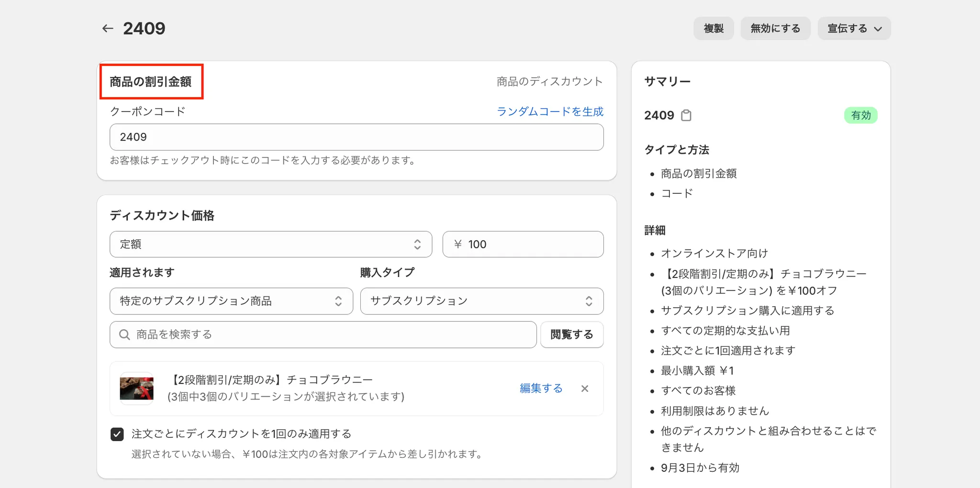This screenshot has height=488, width=980.
Task: Click the back arrow beside 2409
Action: 108,29
